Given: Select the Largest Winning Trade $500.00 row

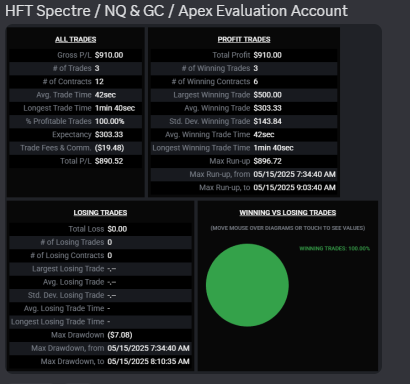Looking at the screenshot, I should tap(244, 95).
